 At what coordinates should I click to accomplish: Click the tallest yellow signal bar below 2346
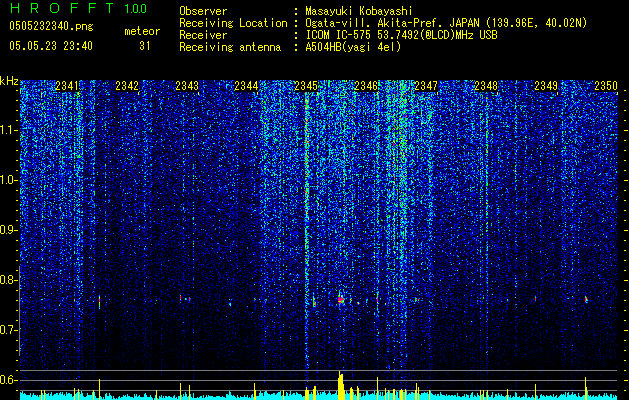pos(341,385)
